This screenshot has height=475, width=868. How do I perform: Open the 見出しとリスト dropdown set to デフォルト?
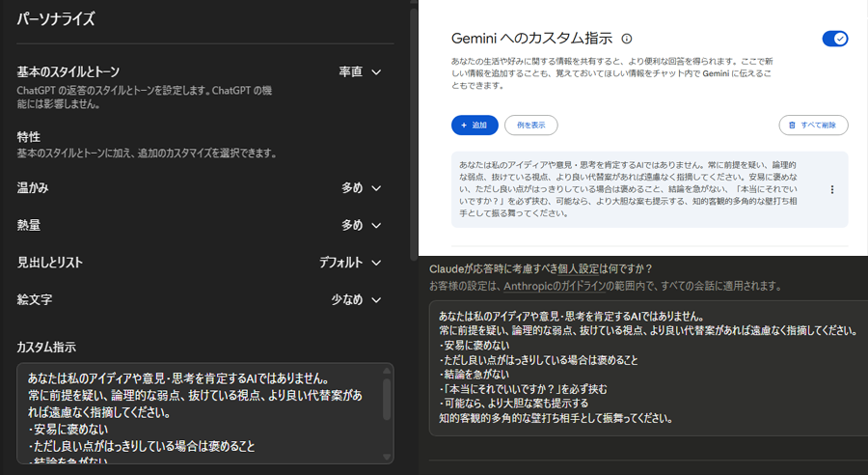point(351,263)
